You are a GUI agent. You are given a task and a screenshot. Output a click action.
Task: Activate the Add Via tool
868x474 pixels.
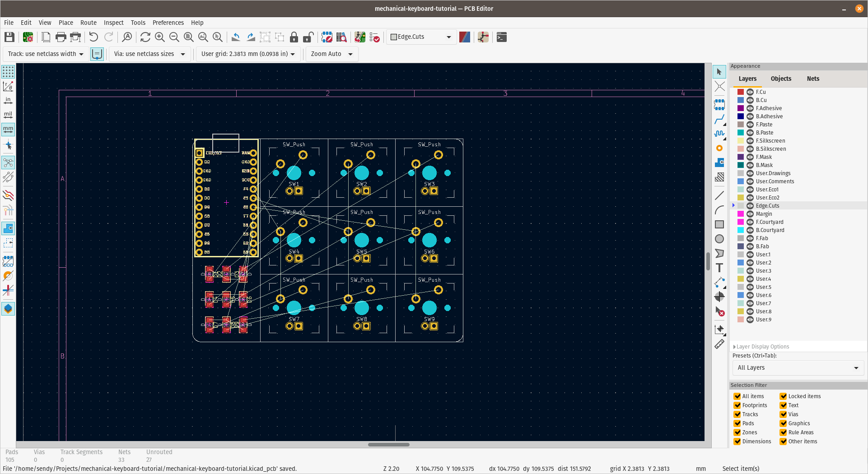719,148
